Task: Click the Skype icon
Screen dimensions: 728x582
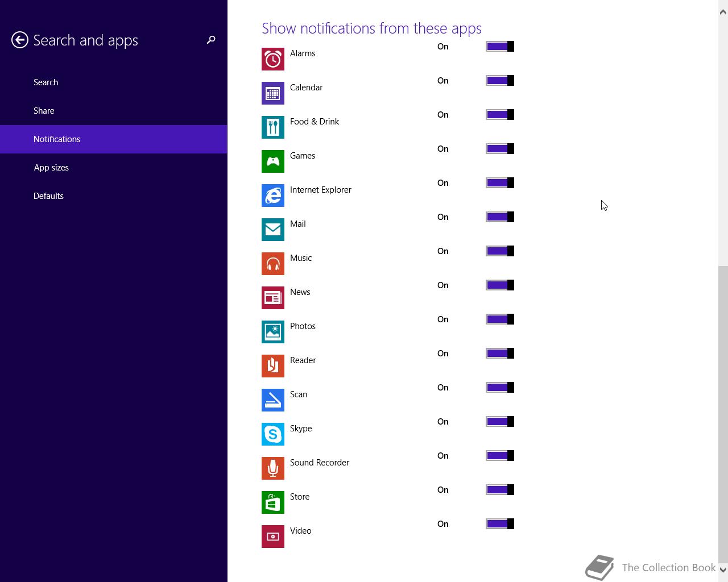Action: 273,434
